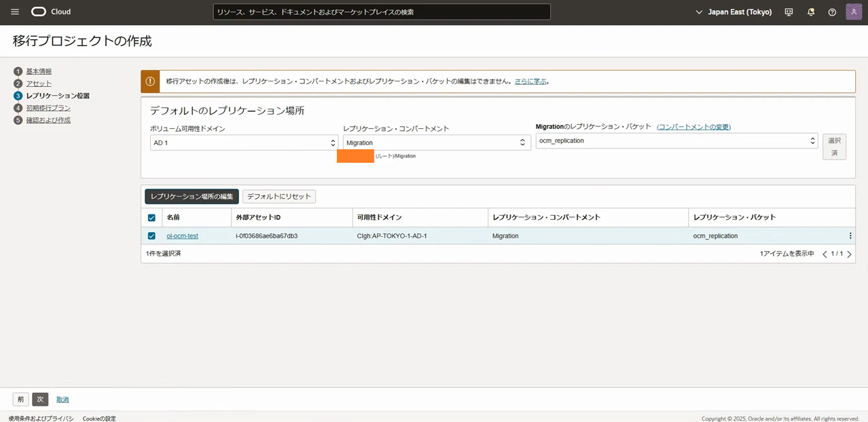Go to next table page arrow
The height and width of the screenshot is (422, 868).
click(x=849, y=254)
